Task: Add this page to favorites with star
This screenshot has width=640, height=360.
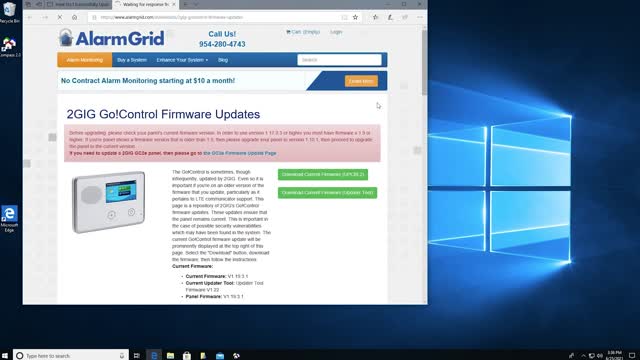Action: (356, 17)
